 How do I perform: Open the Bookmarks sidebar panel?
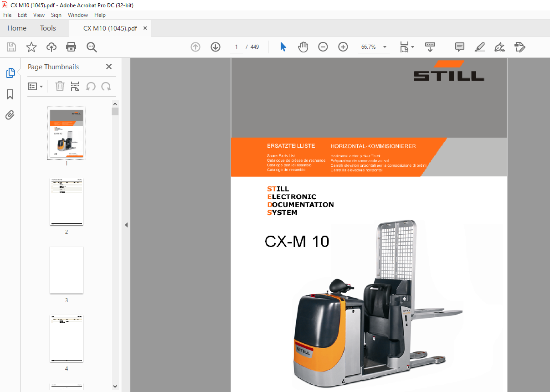10,94
